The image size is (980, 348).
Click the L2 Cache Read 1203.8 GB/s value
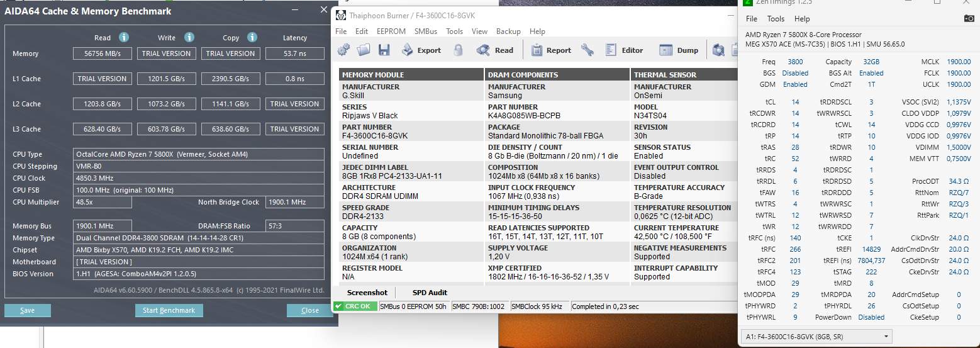(x=103, y=104)
